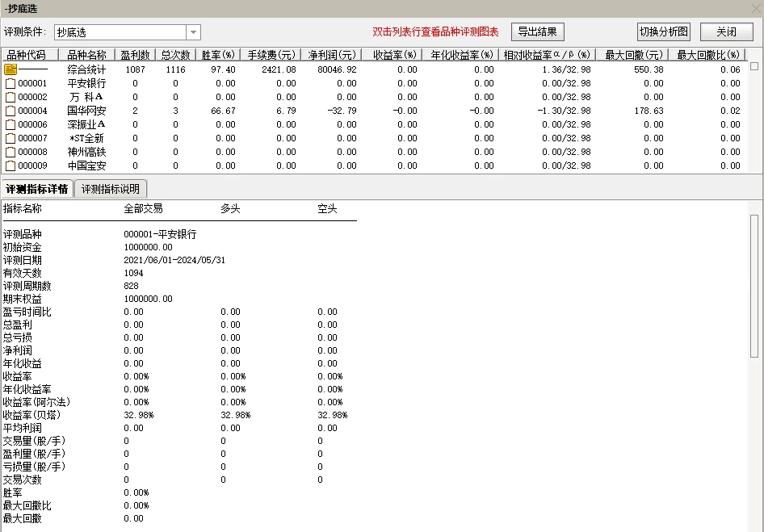
Task: Click the max drawdown value 550.38
Action: pyautogui.click(x=649, y=69)
